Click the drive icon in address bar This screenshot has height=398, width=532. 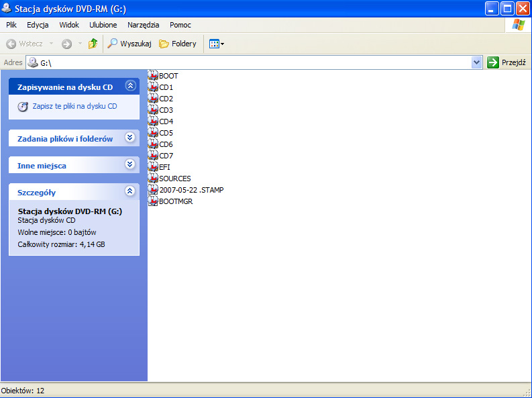coord(33,62)
